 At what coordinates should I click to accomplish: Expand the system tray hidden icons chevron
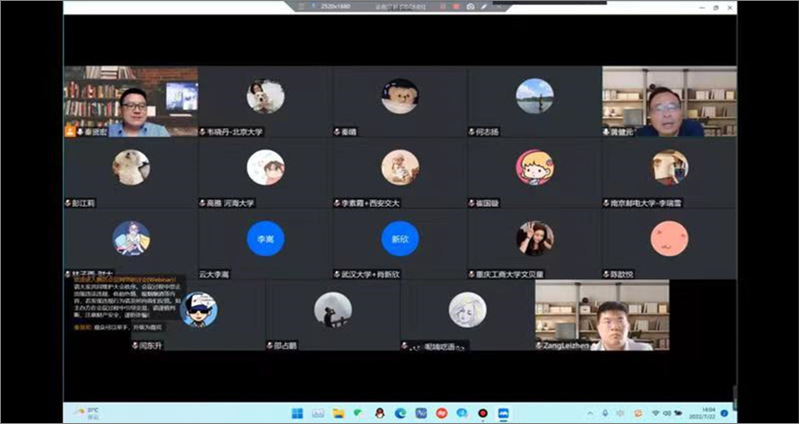pyautogui.click(x=592, y=412)
